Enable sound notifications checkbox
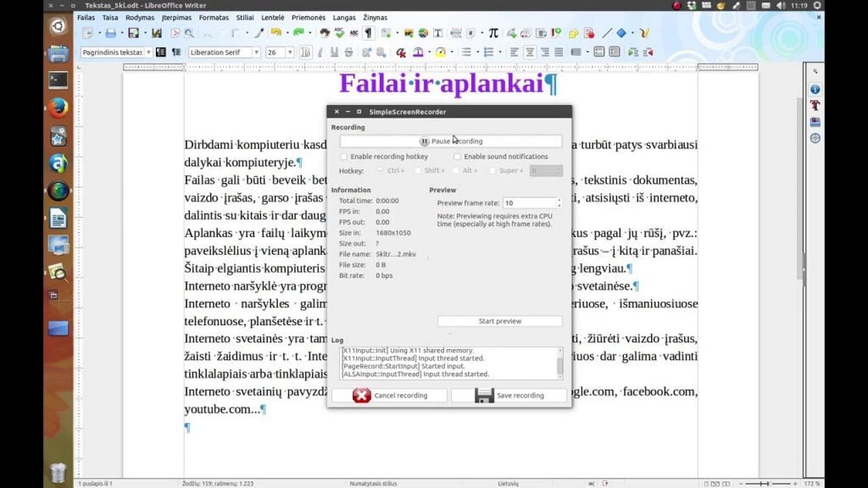868x488 pixels. coord(457,157)
